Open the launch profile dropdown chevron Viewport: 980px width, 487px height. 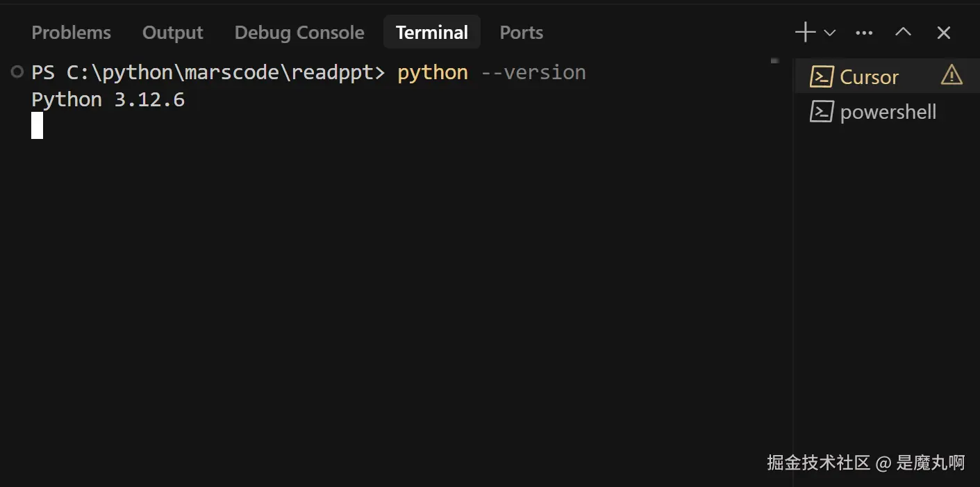pos(829,33)
